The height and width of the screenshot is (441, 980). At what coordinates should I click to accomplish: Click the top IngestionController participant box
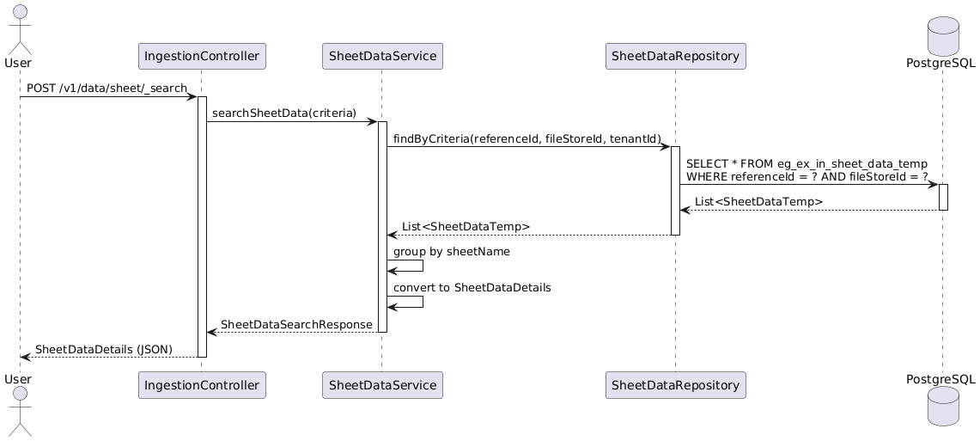[202, 56]
